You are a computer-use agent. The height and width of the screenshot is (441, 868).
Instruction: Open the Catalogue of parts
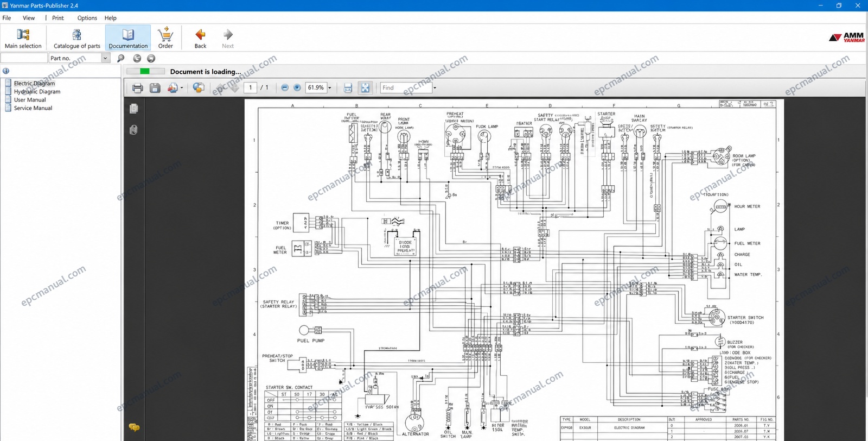77,38
